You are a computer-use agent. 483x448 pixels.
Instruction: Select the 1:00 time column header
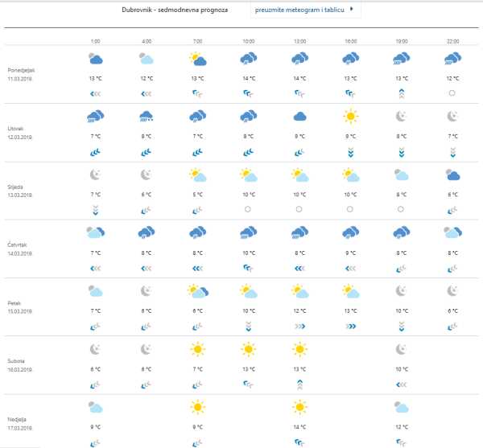pos(95,39)
